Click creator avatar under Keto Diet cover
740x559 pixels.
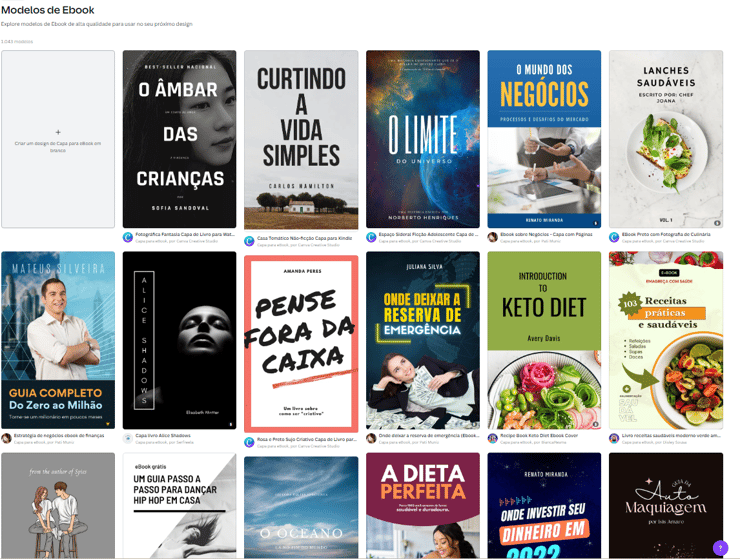click(493, 438)
